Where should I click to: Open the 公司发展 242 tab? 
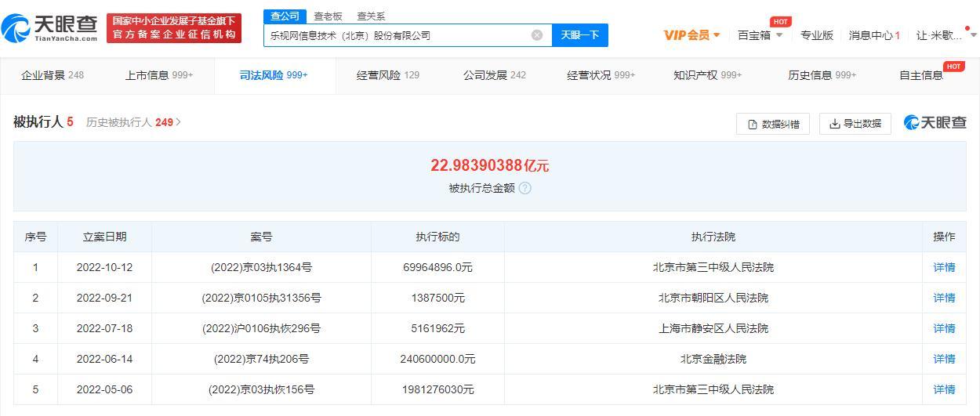click(495, 75)
